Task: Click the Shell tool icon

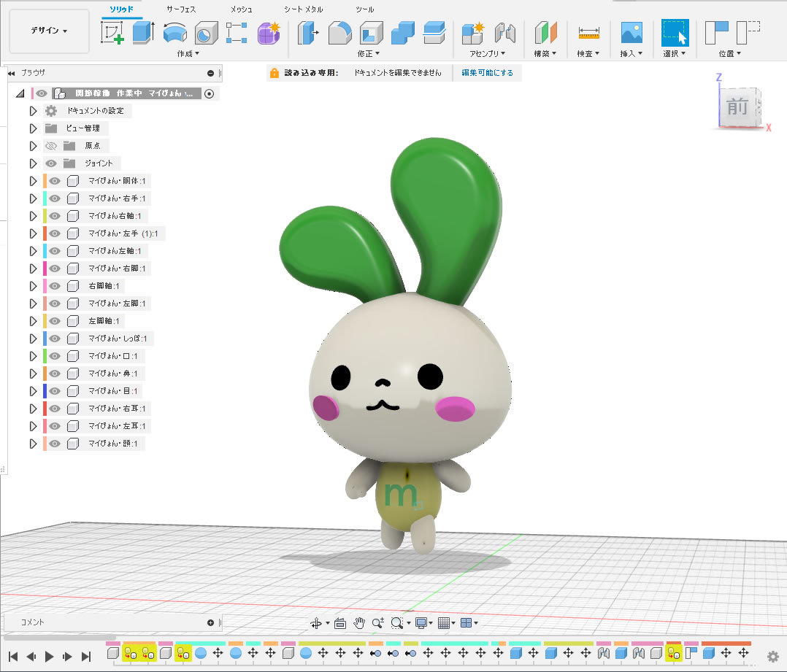Action: 372,33
